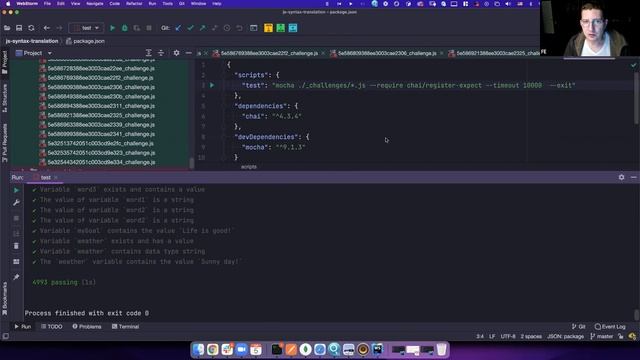Open Run panel settings gear

621,177
